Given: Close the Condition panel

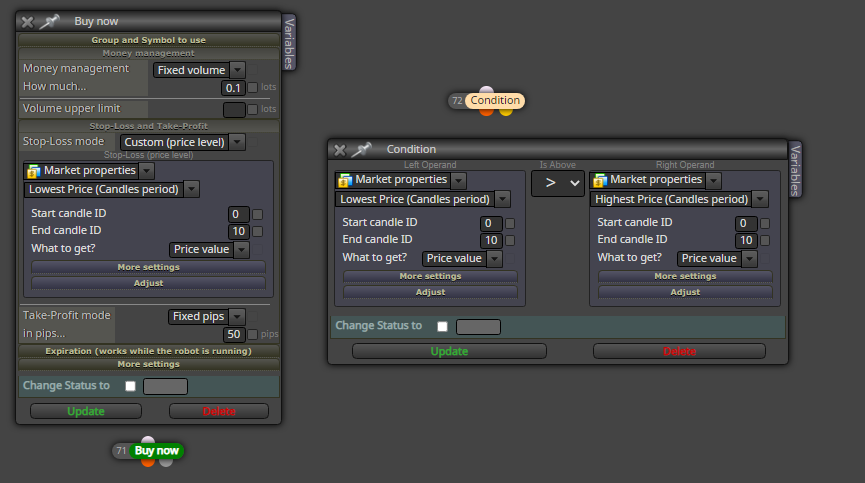Looking at the screenshot, I should click(340, 150).
